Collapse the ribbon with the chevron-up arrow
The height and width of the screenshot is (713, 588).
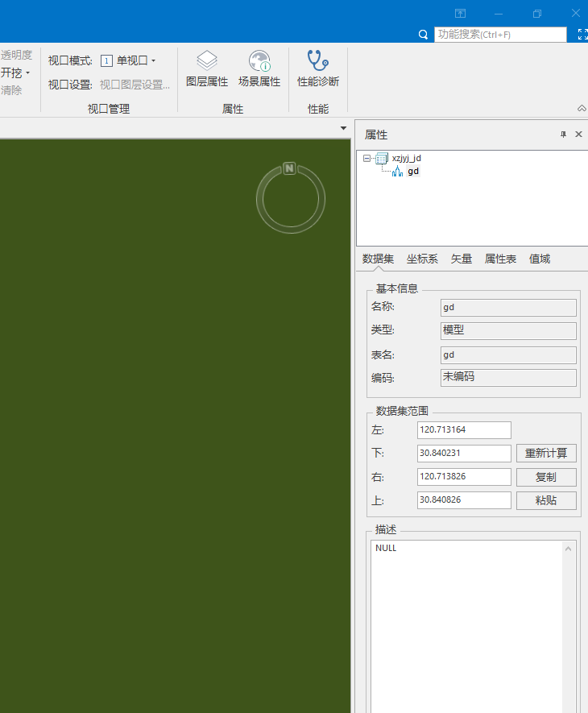pyautogui.click(x=582, y=108)
